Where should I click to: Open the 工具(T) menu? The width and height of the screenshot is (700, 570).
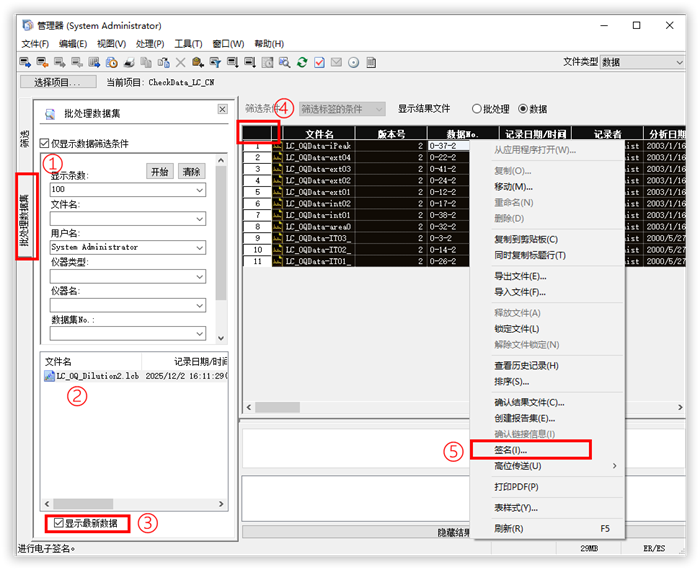click(188, 44)
